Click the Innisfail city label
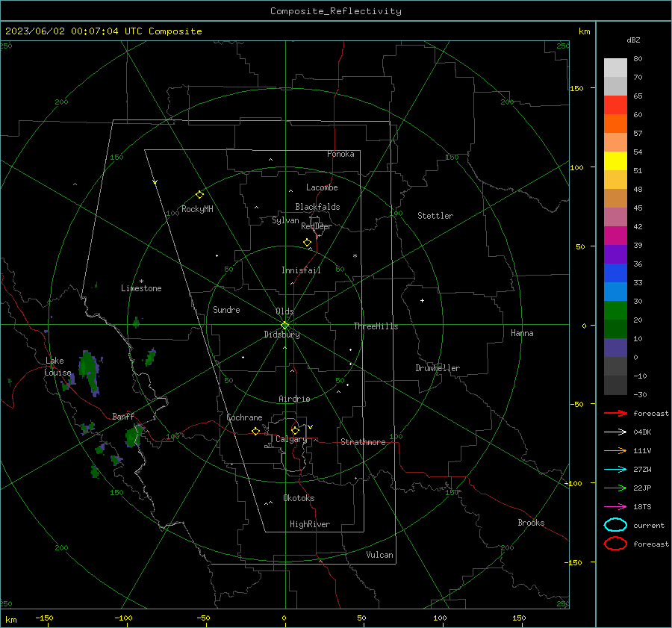 tap(301, 270)
